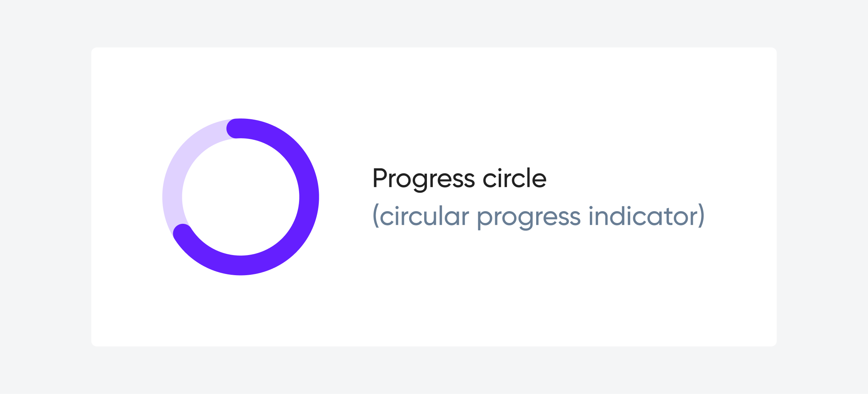This screenshot has width=868, height=394.
Task: Click the word "circle" in the heading
Action: 514,178
